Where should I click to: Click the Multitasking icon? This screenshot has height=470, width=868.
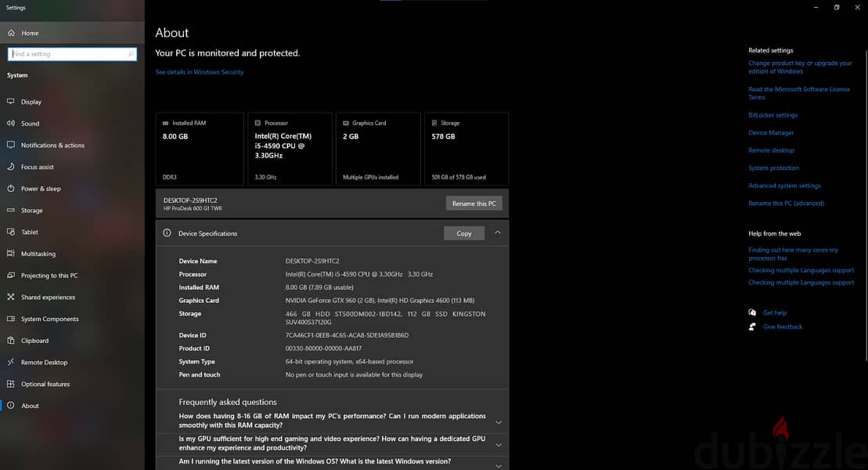point(10,253)
